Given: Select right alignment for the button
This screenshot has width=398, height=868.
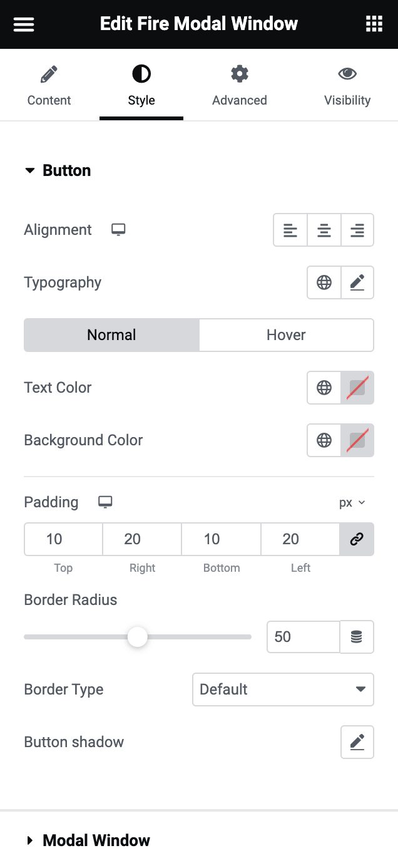Looking at the screenshot, I should 358,230.
